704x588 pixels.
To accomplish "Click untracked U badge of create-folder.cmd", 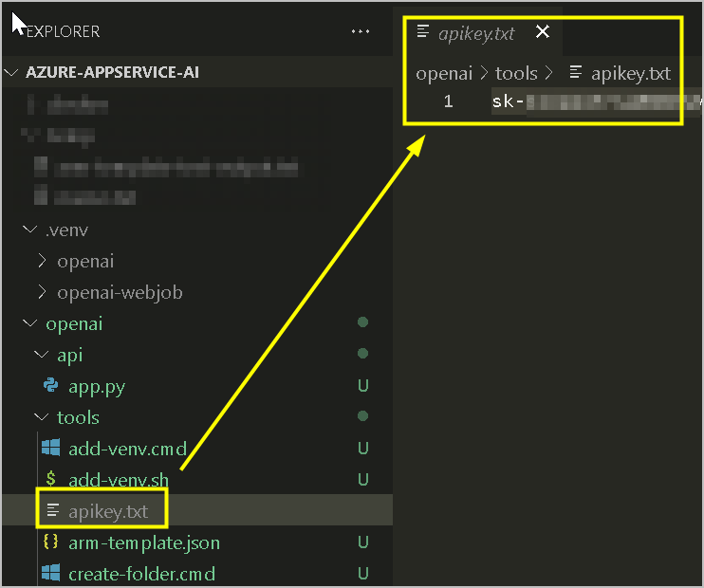I will [x=363, y=573].
